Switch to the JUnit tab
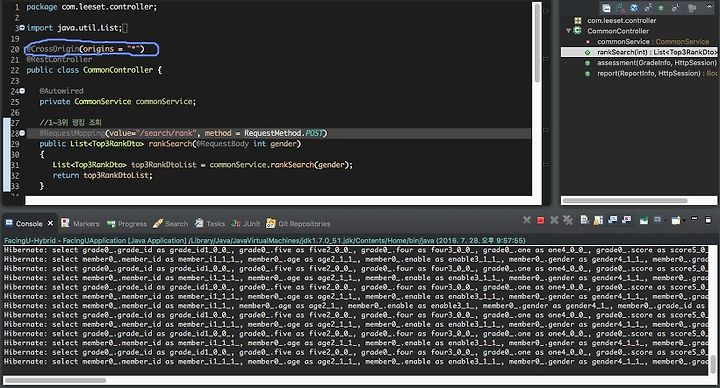Image resolution: width=720 pixels, height=388 pixels. coord(246,224)
